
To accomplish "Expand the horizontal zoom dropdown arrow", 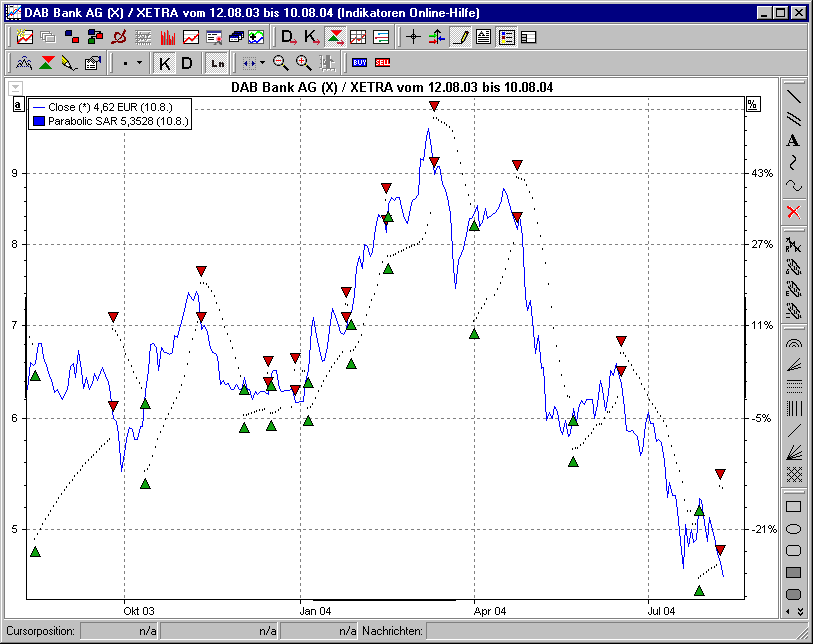I will 264,63.
